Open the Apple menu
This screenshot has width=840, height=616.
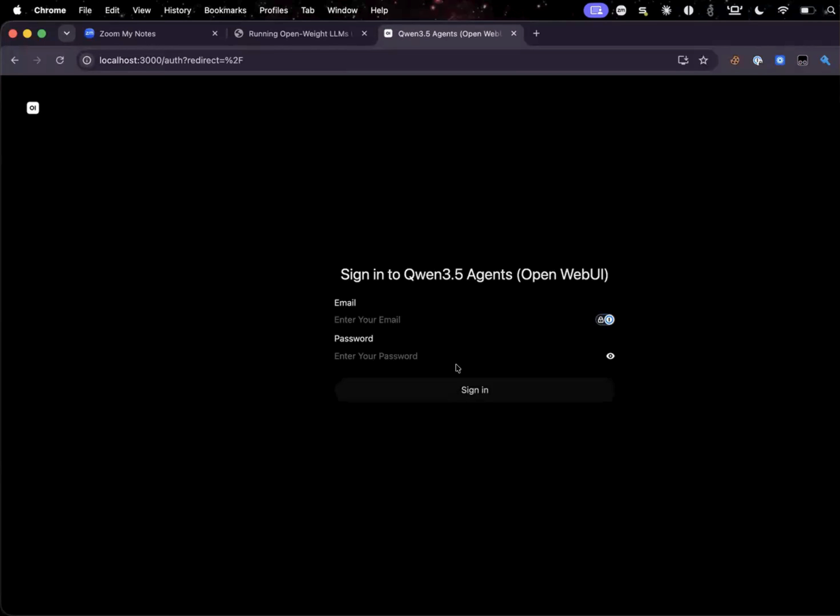(x=17, y=10)
